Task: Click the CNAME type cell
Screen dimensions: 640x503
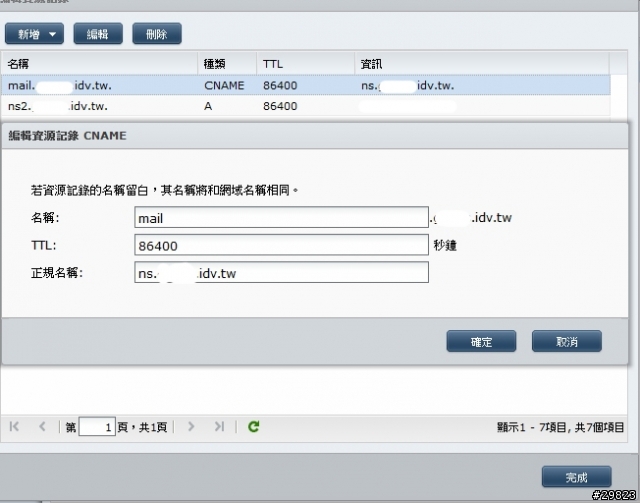Action: (224, 85)
